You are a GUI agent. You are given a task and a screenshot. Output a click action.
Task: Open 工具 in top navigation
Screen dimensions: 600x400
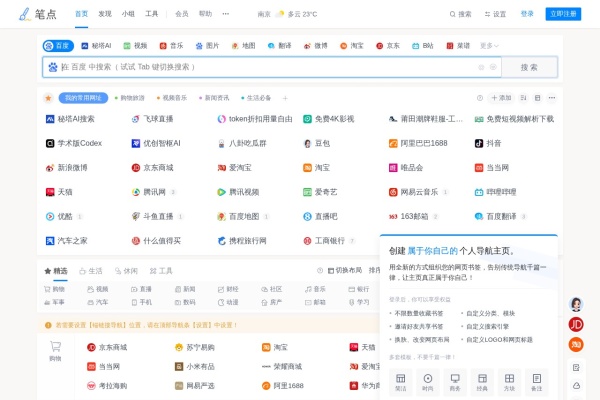tap(152, 14)
